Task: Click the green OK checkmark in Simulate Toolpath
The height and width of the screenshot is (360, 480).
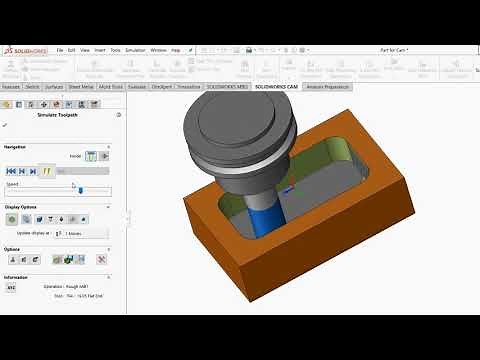Action: click(4, 125)
